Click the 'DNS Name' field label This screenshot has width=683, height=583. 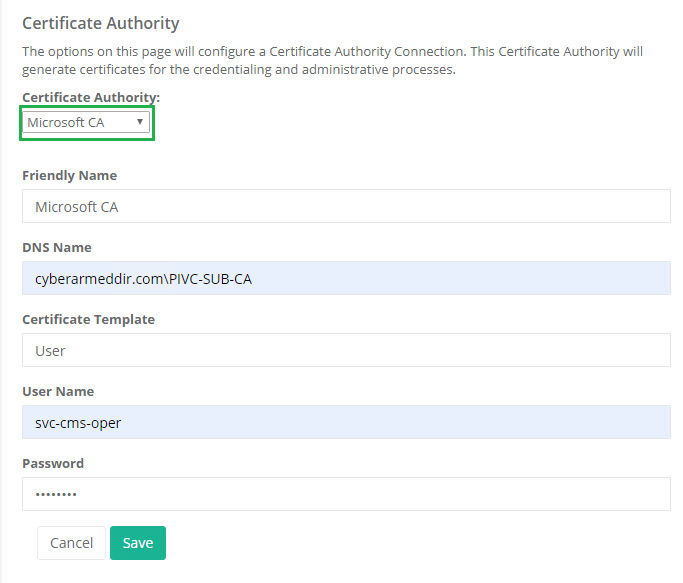pos(57,247)
